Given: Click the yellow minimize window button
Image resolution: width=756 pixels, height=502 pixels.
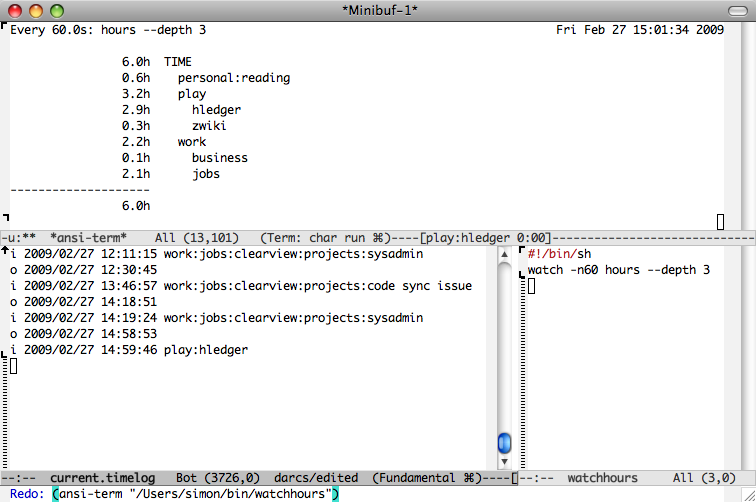Looking at the screenshot, I should pos(36,10).
